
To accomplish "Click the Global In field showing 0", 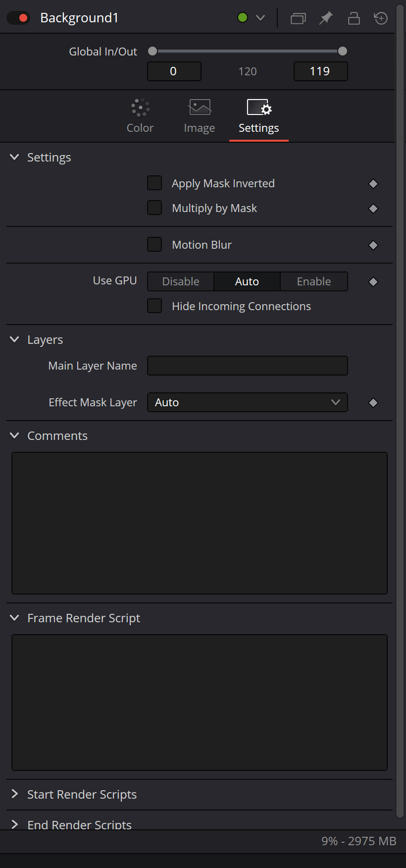I will click(x=174, y=71).
